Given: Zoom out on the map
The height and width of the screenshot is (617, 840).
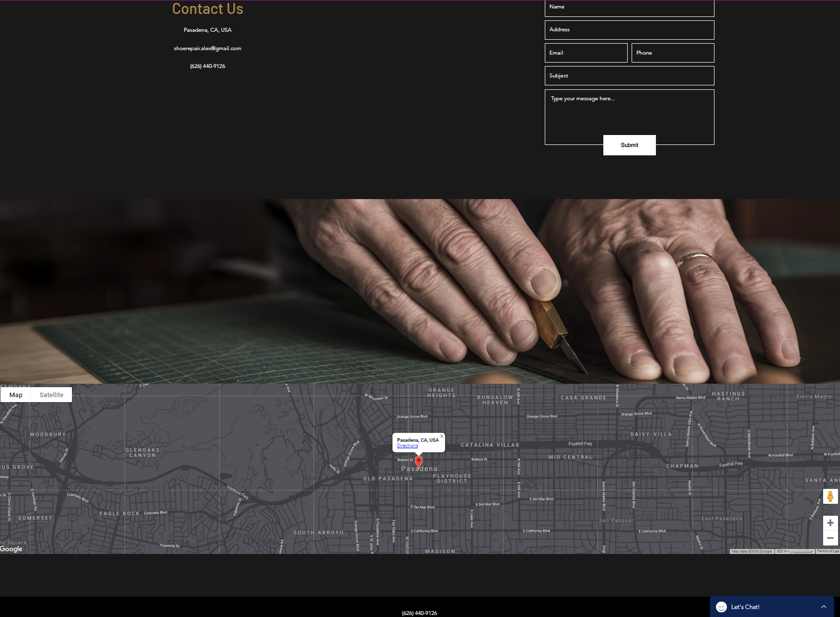Looking at the screenshot, I should (x=830, y=538).
